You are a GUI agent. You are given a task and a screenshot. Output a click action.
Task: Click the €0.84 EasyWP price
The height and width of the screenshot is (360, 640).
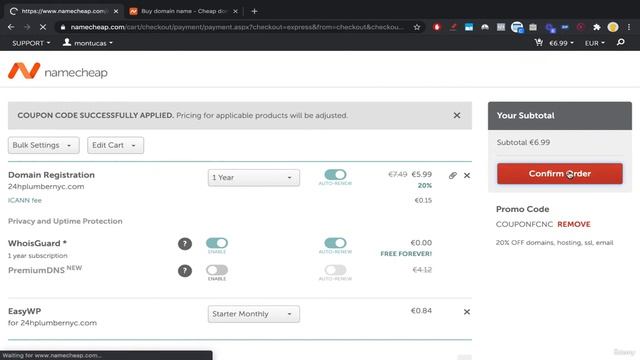point(421,311)
